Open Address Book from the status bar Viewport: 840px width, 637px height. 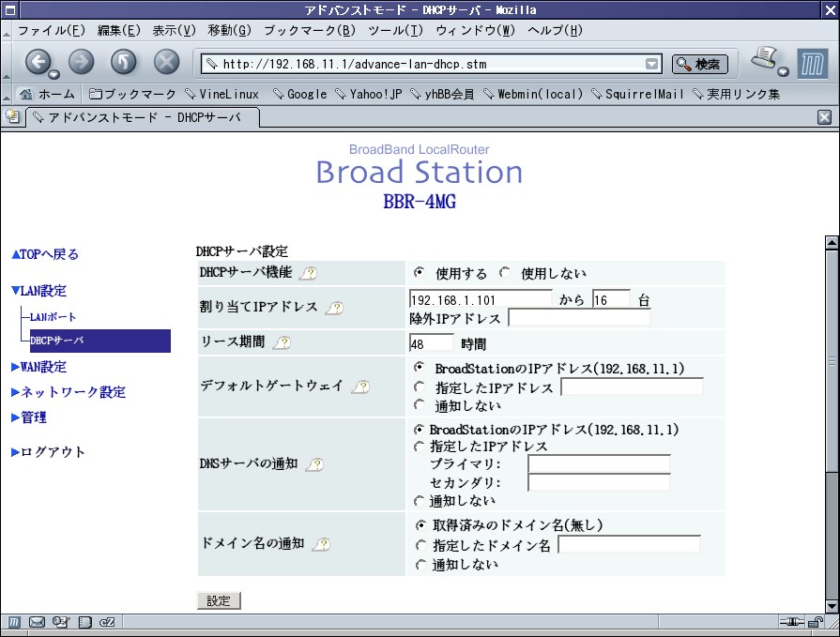coord(84,621)
